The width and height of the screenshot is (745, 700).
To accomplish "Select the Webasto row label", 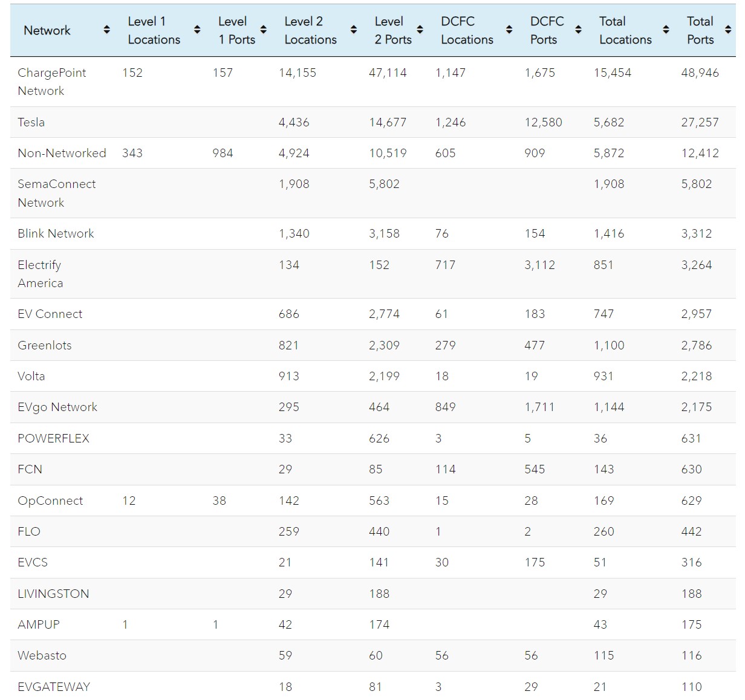I will (42, 656).
